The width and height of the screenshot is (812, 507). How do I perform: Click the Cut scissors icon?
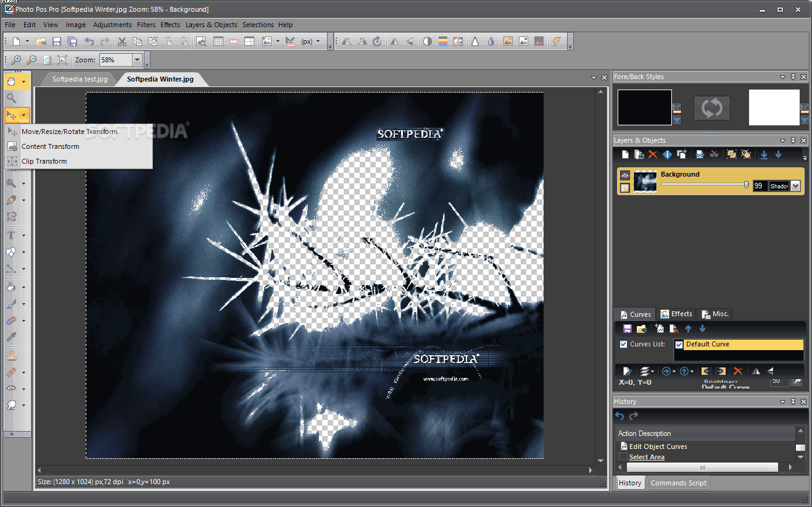point(122,41)
